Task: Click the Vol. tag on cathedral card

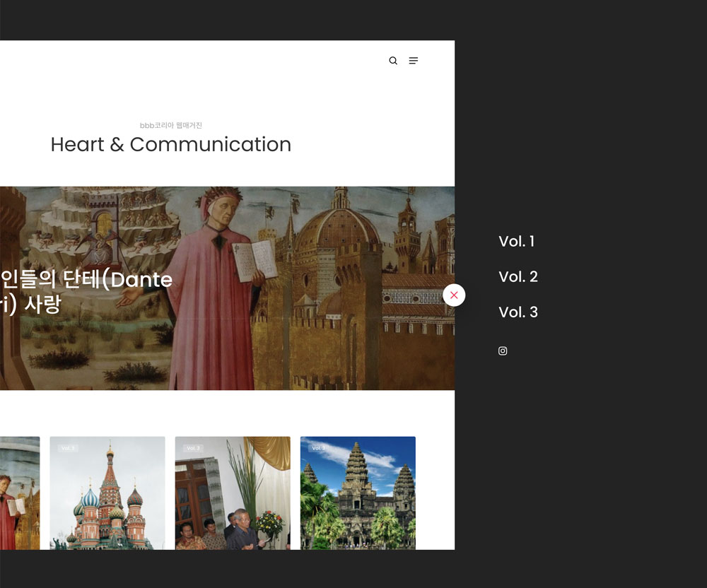Action: pos(68,448)
